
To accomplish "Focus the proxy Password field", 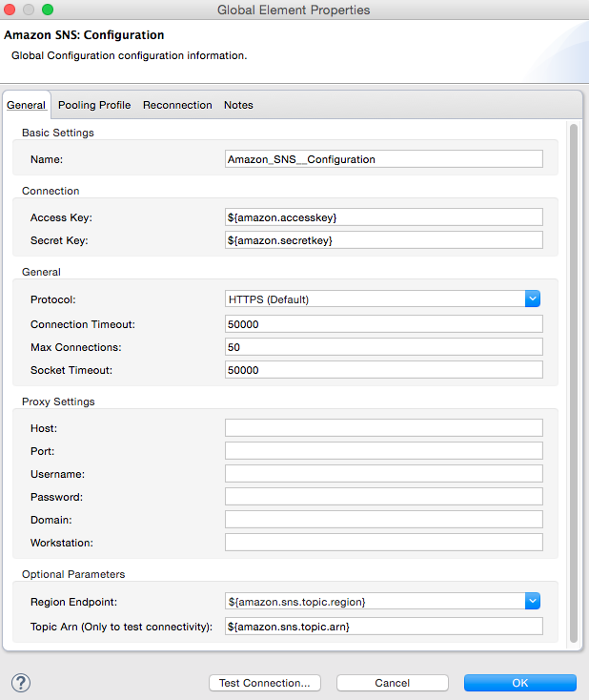I will coord(384,497).
